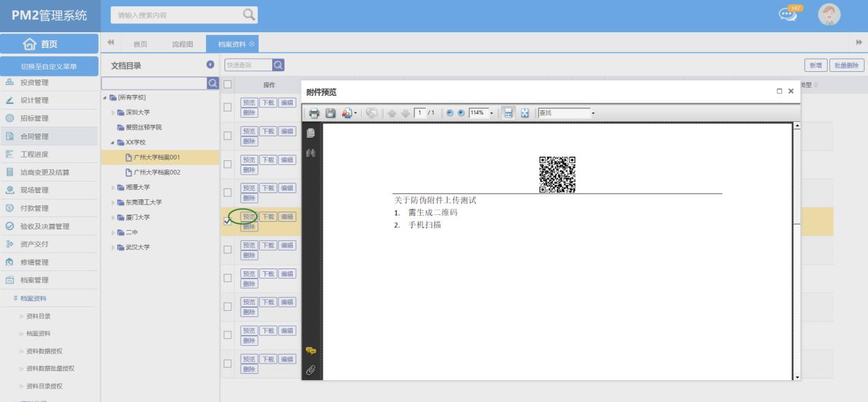Screen dimensions: 868x402
Task: Open the attachments paperclip panel
Action: (311, 370)
